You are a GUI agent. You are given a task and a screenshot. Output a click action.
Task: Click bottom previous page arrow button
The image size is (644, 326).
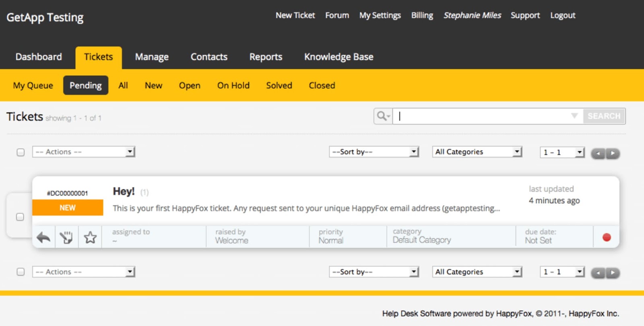coord(599,273)
